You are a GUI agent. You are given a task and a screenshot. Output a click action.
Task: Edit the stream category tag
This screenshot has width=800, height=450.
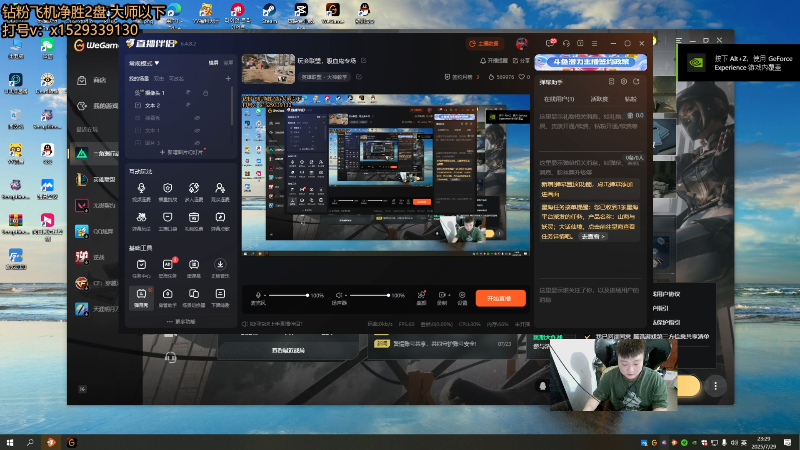359,77
